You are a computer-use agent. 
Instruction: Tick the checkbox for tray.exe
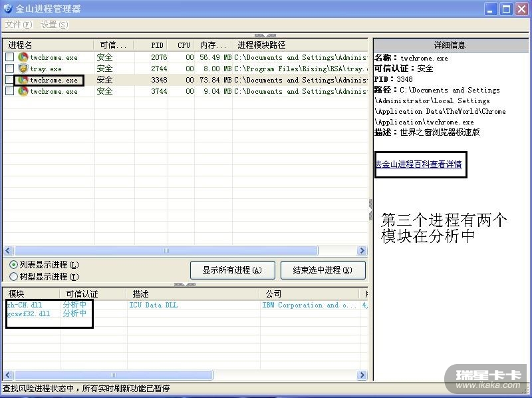point(9,68)
